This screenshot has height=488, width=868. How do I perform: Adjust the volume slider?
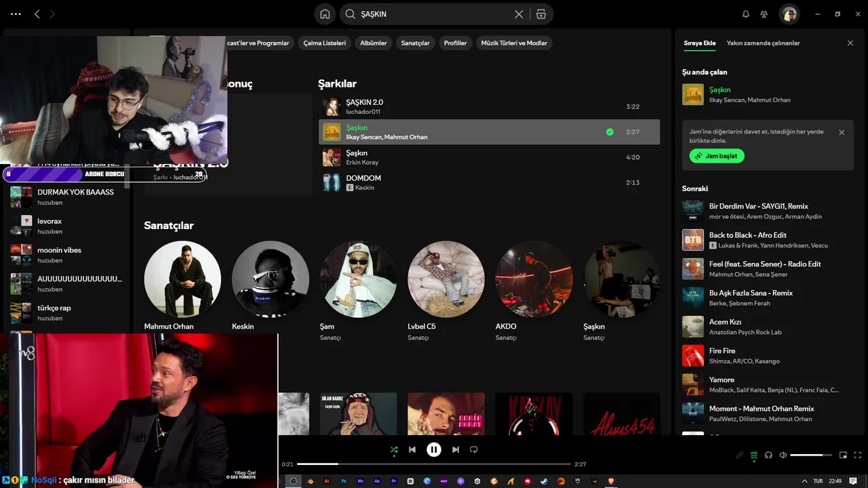(x=811, y=455)
